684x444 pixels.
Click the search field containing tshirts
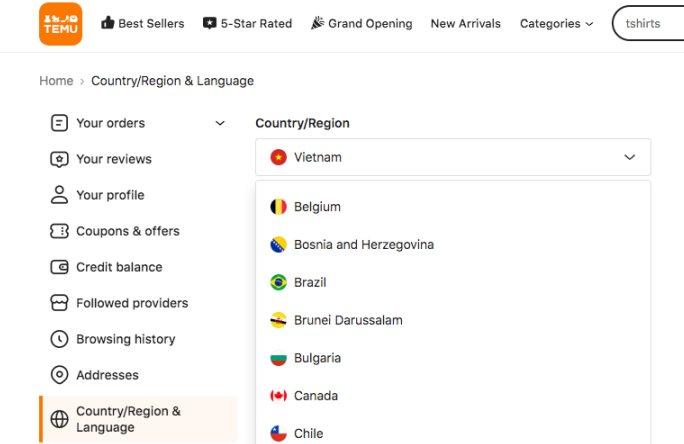[x=650, y=23]
